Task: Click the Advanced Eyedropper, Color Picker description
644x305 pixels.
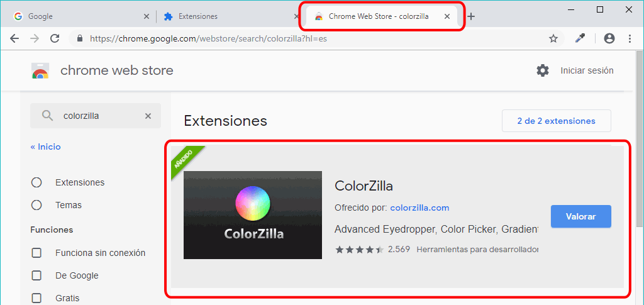Action: pos(436,230)
